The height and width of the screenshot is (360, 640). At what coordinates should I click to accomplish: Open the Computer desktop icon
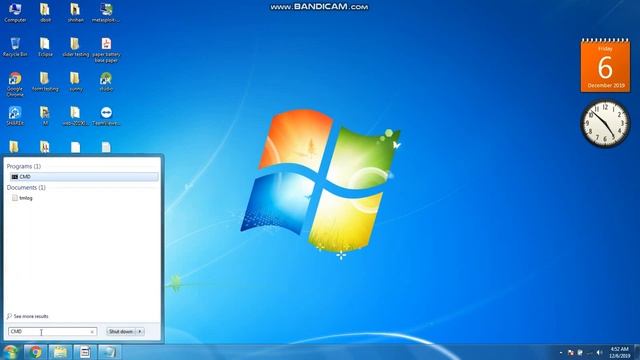[15, 12]
